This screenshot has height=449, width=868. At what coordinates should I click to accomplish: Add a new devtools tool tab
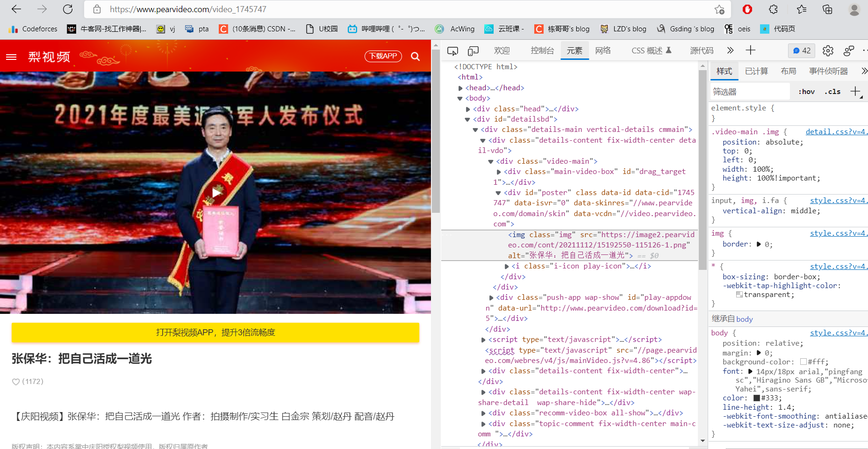coord(750,51)
